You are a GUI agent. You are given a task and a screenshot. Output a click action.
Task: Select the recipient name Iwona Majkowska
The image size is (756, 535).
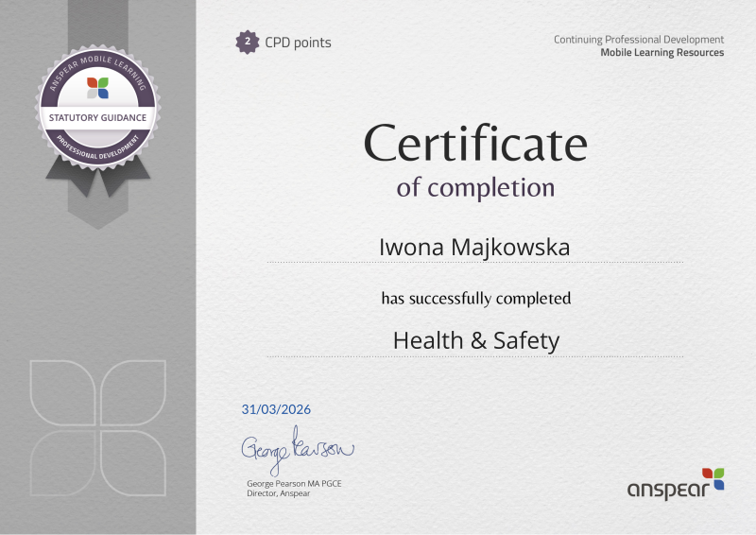[x=475, y=248]
